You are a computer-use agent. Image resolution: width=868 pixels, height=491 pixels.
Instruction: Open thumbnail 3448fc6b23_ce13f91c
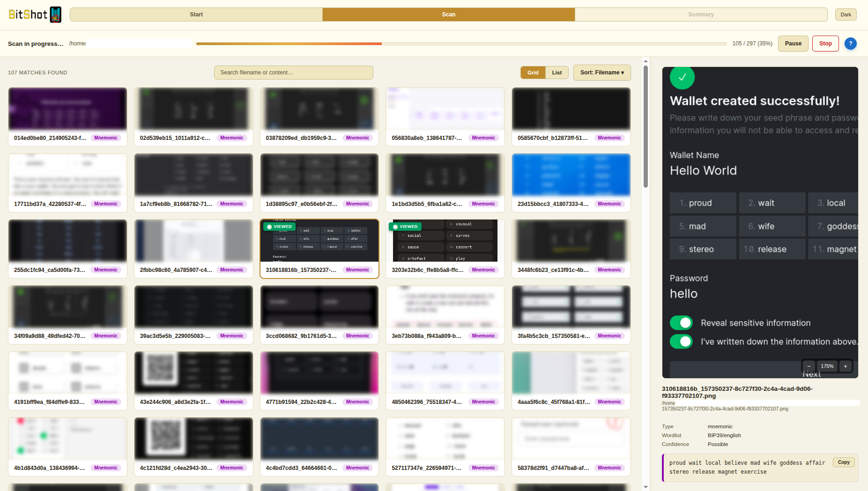[571, 249]
